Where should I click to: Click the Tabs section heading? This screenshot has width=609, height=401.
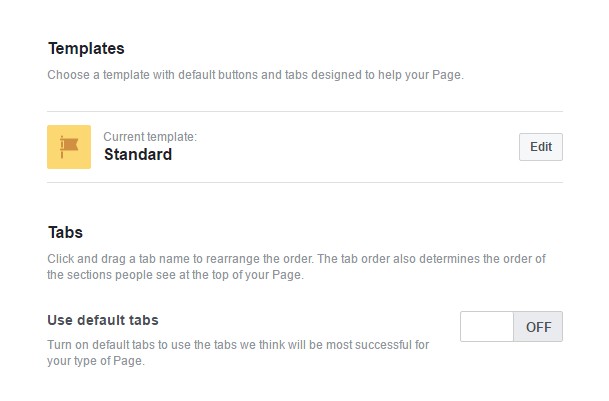pyautogui.click(x=65, y=232)
